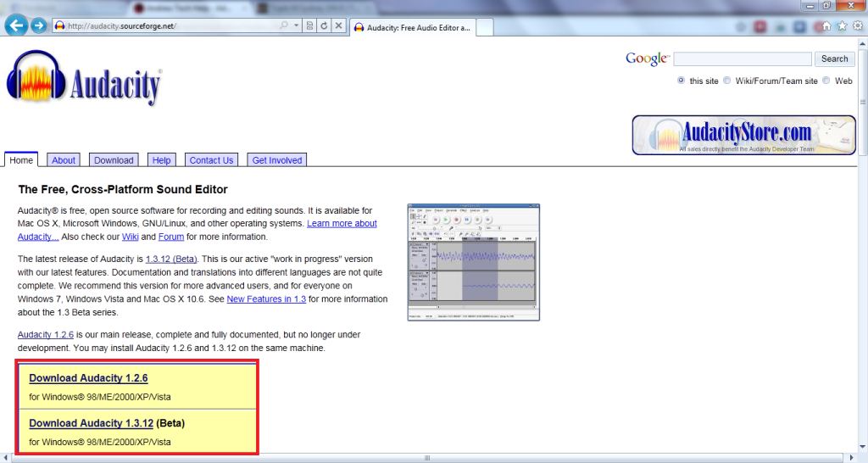Viewport: 868px width, 463px height.
Task: Follow the 'Learn more about' link
Action: 342,223
